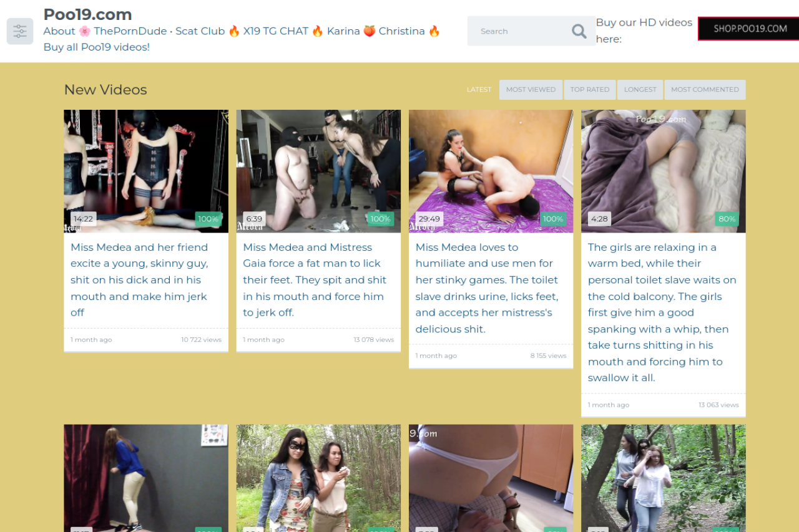Click the 80% rating badge on the 4:28 video

coord(727,219)
